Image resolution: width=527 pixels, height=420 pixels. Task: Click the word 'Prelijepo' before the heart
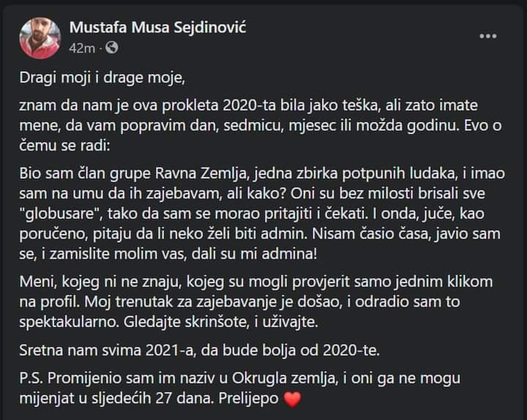pos(249,399)
